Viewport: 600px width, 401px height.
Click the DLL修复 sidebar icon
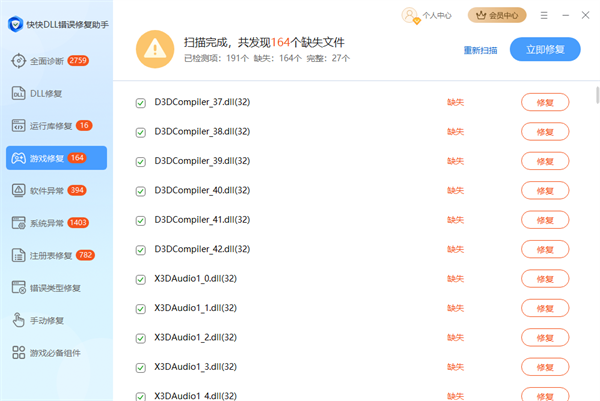(x=18, y=93)
